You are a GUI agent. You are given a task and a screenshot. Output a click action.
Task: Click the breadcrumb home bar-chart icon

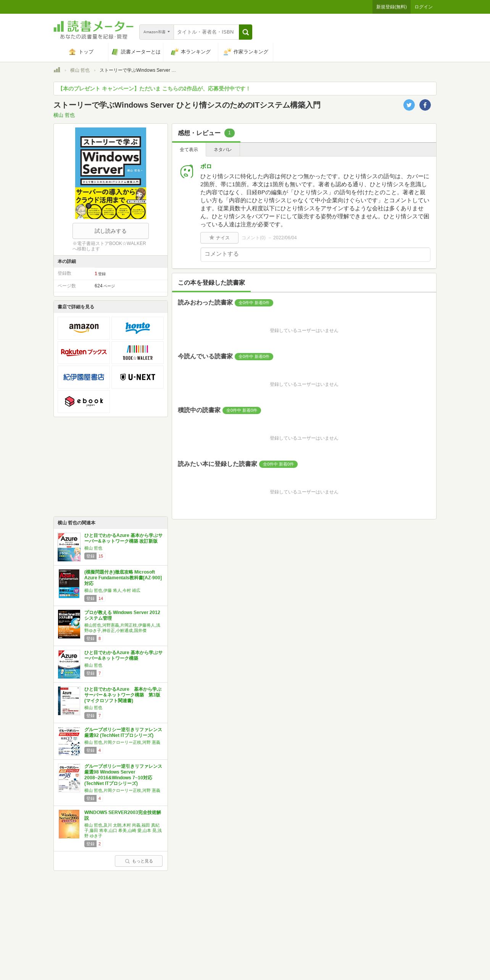(x=57, y=70)
